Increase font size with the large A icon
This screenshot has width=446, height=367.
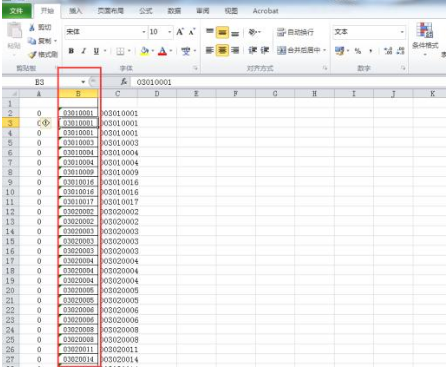click(x=180, y=32)
